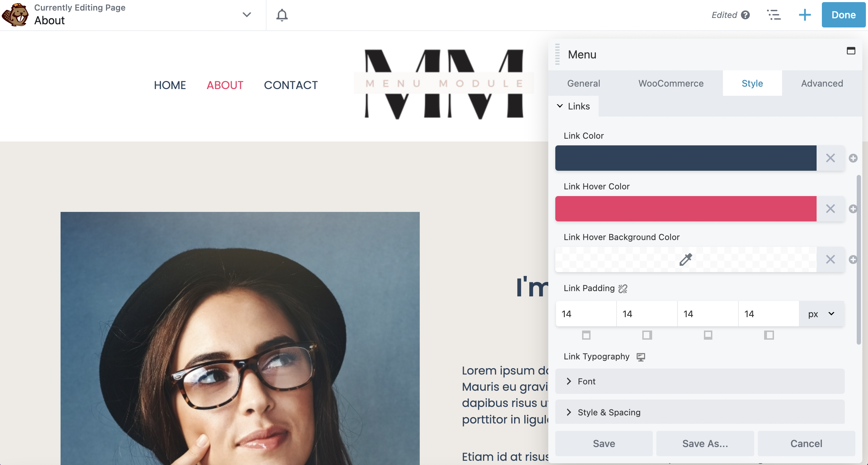Switch to the Advanced tab
This screenshot has width=868, height=465.
pyautogui.click(x=822, y=83)
